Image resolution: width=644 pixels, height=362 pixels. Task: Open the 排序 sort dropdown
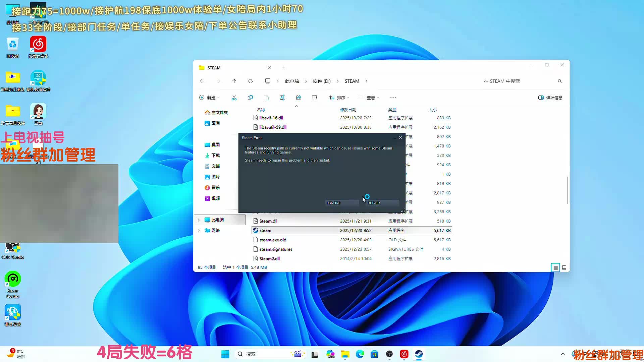click(x=339, y=98)
